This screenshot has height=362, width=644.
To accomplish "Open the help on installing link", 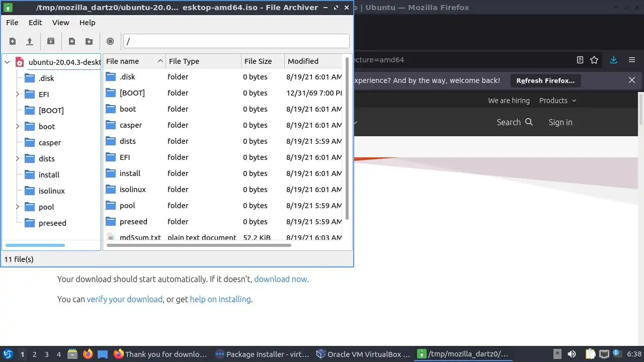I will click(x=220, y=299).
